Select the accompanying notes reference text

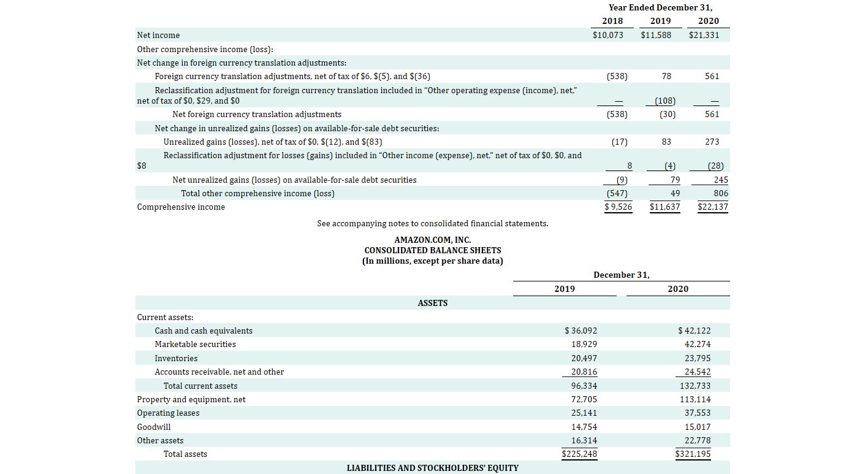pyautogui.click(x=433, y=223)
